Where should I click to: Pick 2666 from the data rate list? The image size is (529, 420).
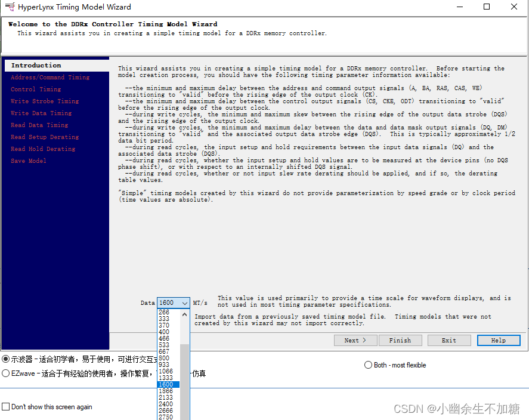click(168, 410)
